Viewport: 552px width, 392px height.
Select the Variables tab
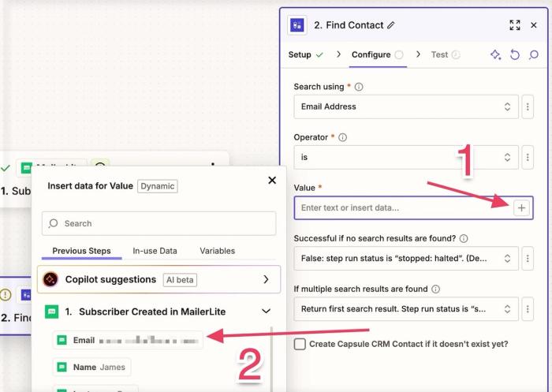(217, 251)
